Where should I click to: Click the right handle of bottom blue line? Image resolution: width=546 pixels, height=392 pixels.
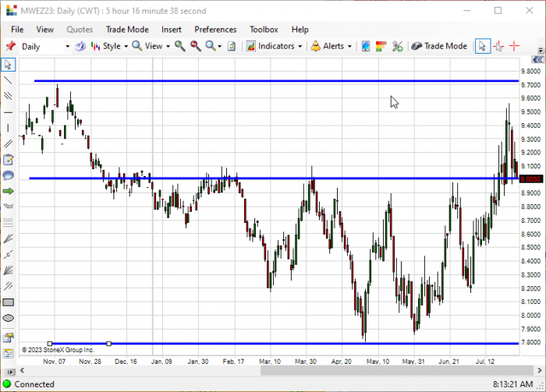pos(108,344)
